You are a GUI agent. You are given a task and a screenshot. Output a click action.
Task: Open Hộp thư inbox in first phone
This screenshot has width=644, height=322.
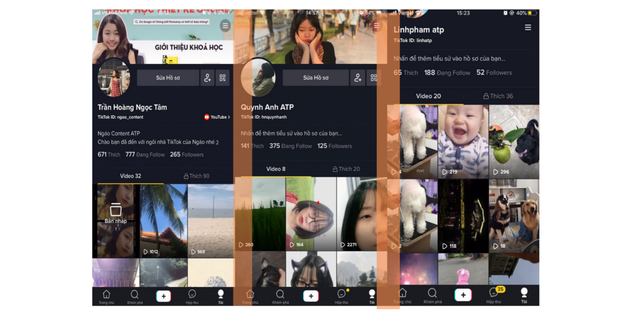[192, 297]
